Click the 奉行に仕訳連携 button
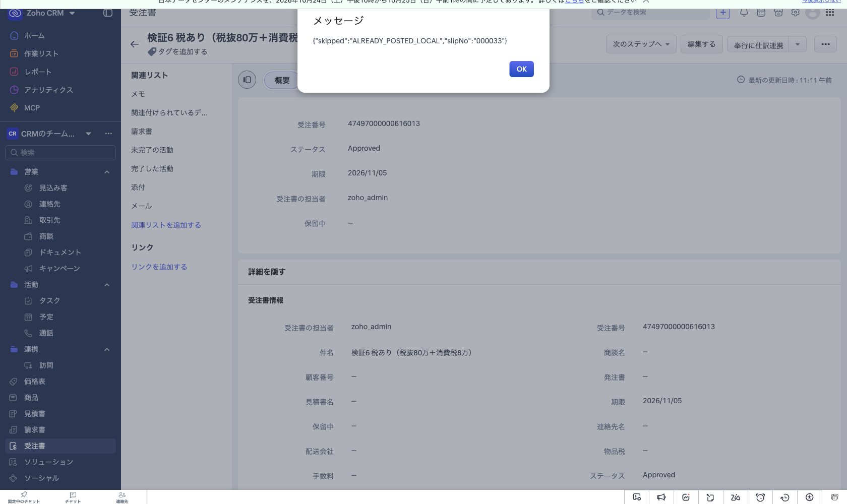 pyautogui.click(x=758, y=45)
